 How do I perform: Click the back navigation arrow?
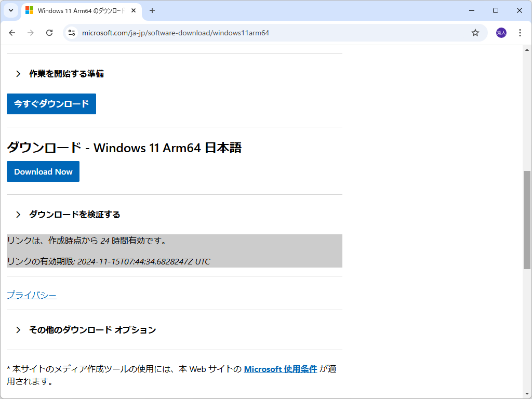click(12, 32)
